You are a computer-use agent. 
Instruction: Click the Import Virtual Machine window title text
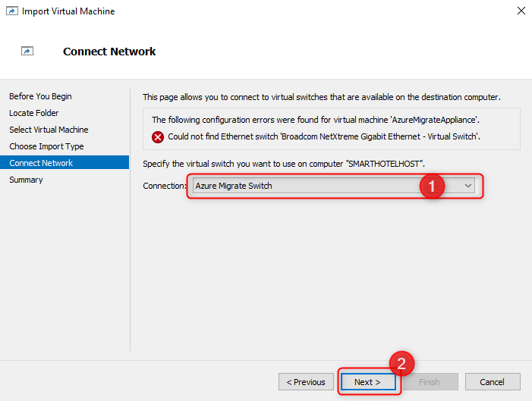pos(68,11)
